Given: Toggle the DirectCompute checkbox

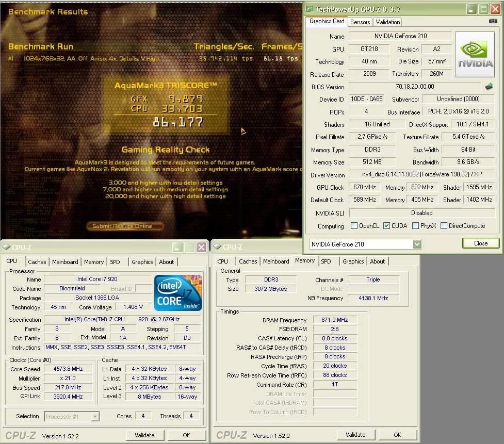Looking at the screenshot, I should [x=444, y=225].
